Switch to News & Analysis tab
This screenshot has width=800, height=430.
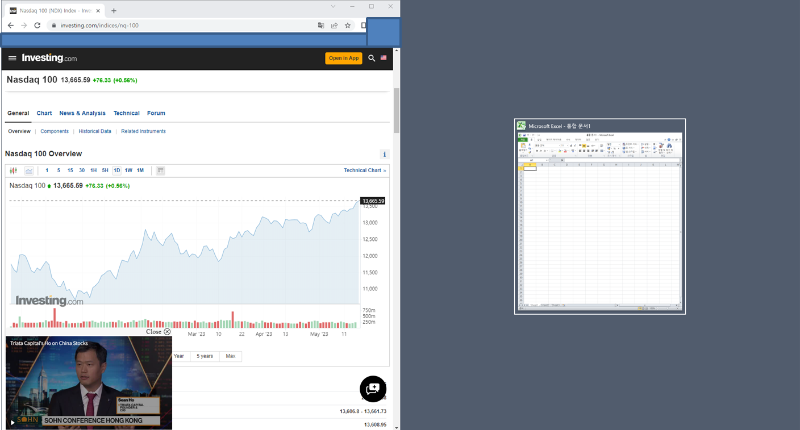pos(82,113)
